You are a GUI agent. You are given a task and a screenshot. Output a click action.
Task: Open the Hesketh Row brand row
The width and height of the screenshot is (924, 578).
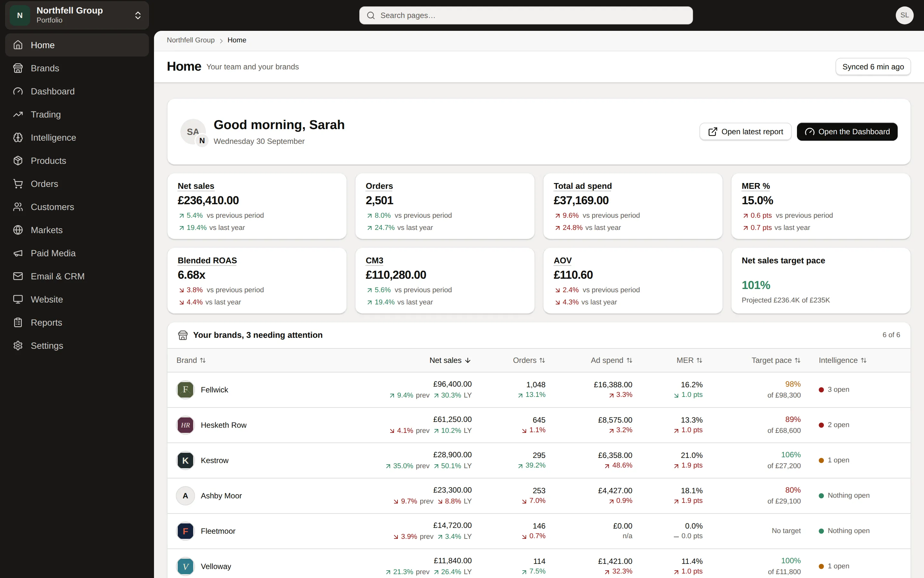point(539,425)
